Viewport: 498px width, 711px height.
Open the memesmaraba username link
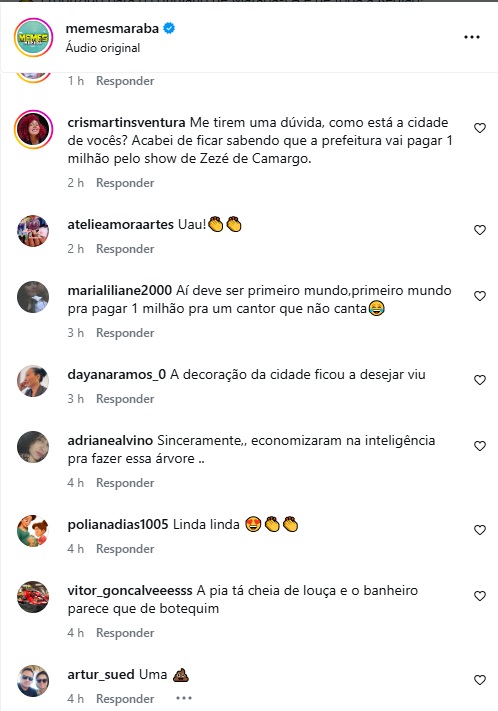(112, 28)
